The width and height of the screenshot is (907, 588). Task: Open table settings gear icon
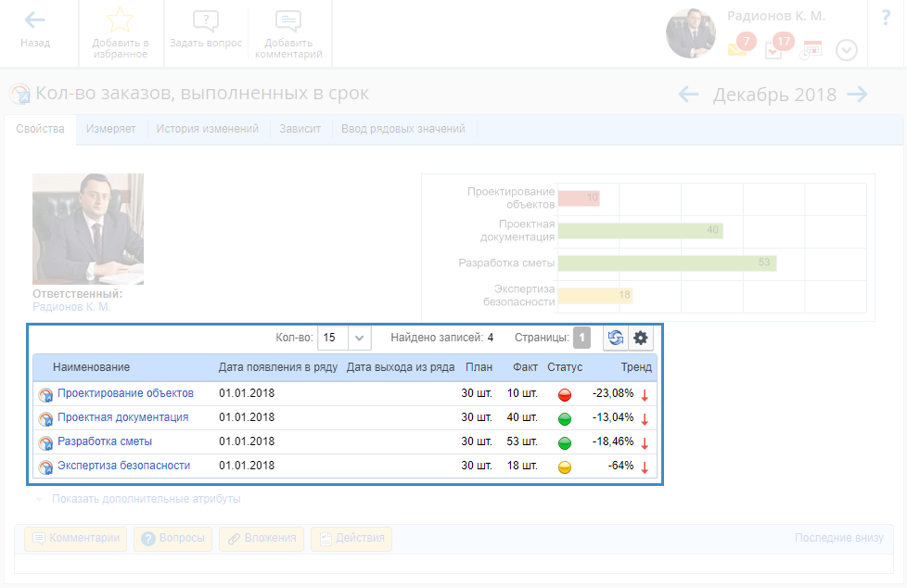641,339
